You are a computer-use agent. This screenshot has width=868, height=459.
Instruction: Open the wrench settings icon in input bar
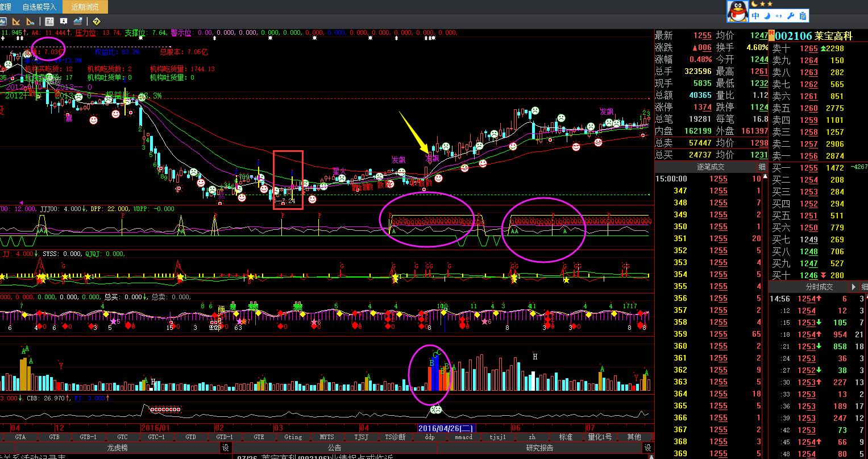(791, 16)
